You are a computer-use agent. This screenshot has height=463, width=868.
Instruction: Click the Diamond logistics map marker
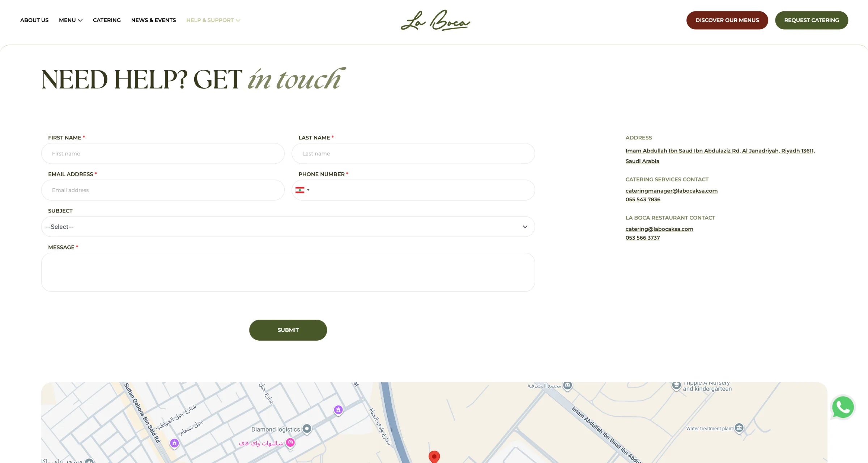(x=307, y=429)
